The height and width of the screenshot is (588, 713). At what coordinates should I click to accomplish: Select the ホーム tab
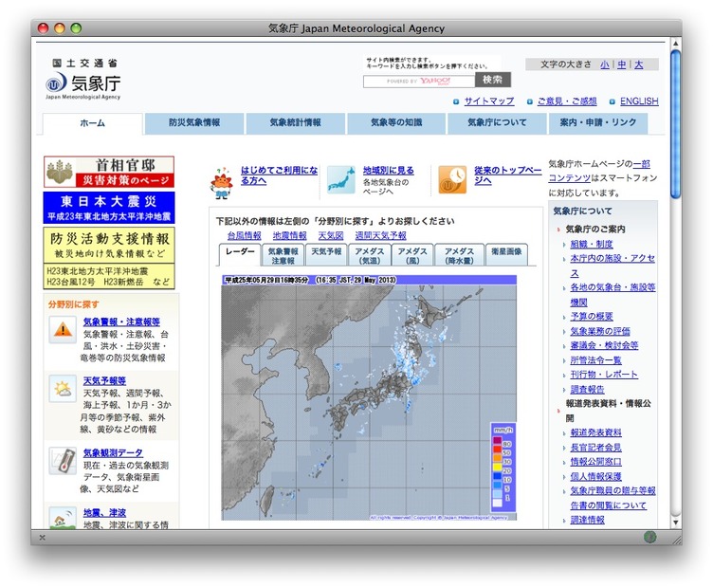tap(93, 123)
